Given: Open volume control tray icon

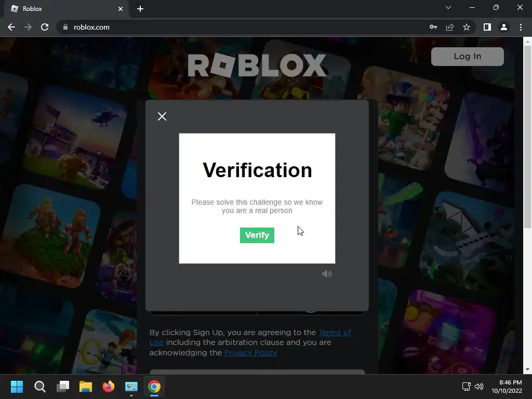Looking at the screenshot, I should (x=478, y=387).
